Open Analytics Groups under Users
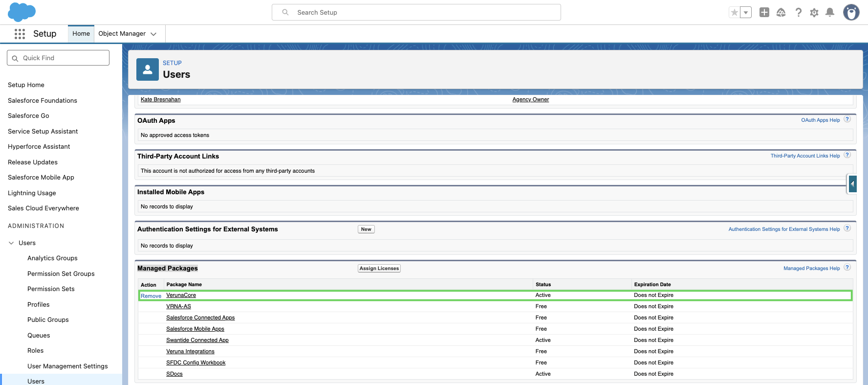Viewport: 868px width, 385px height. pyautogui.click(x=52, y=258)
